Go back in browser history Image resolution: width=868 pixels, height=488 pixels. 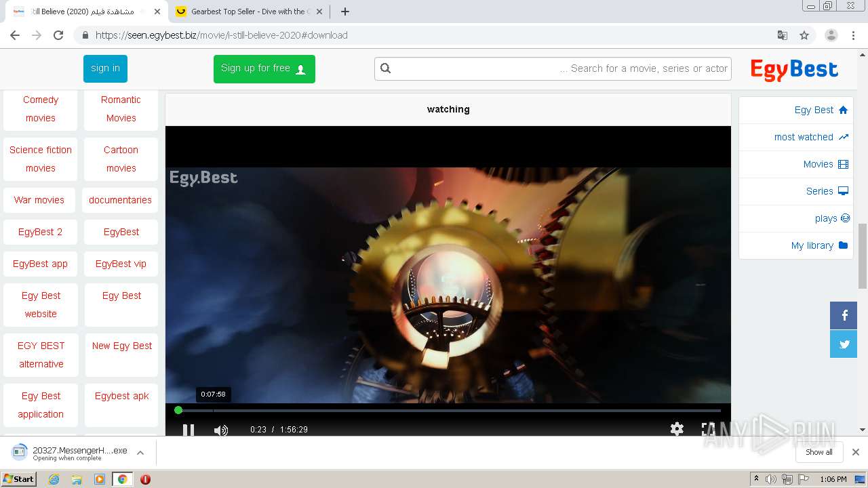(x=15, y=35)
